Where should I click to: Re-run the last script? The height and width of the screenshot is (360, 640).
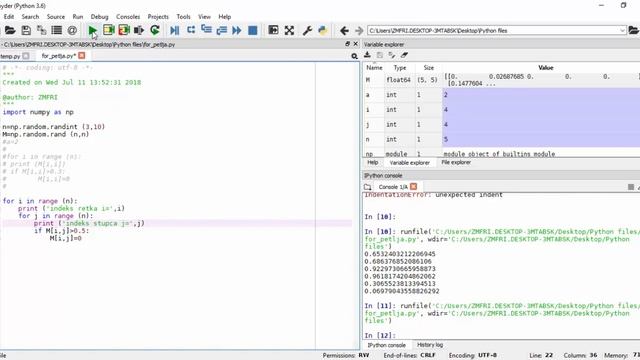pos(155,30)
